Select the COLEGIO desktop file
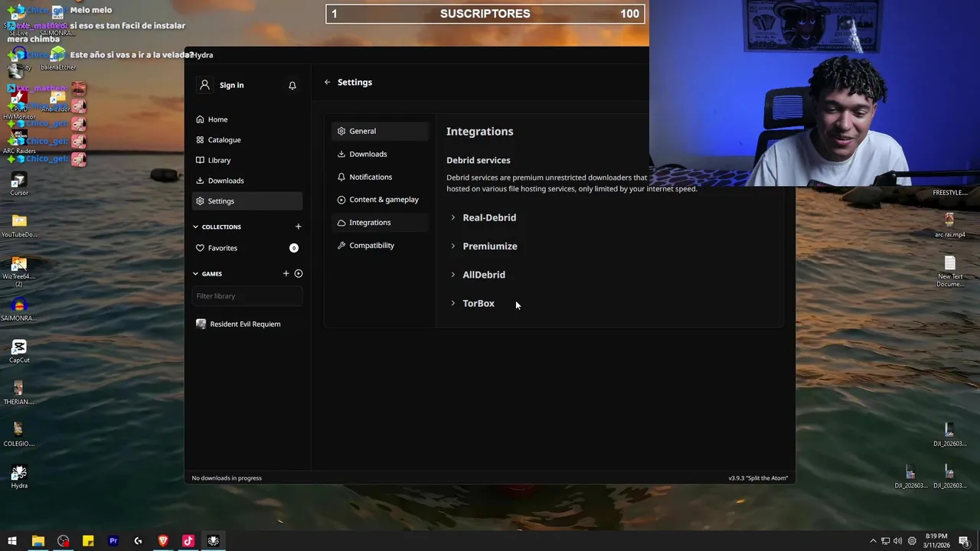Viewport: 980px width, 551px height. pos(19,434)
